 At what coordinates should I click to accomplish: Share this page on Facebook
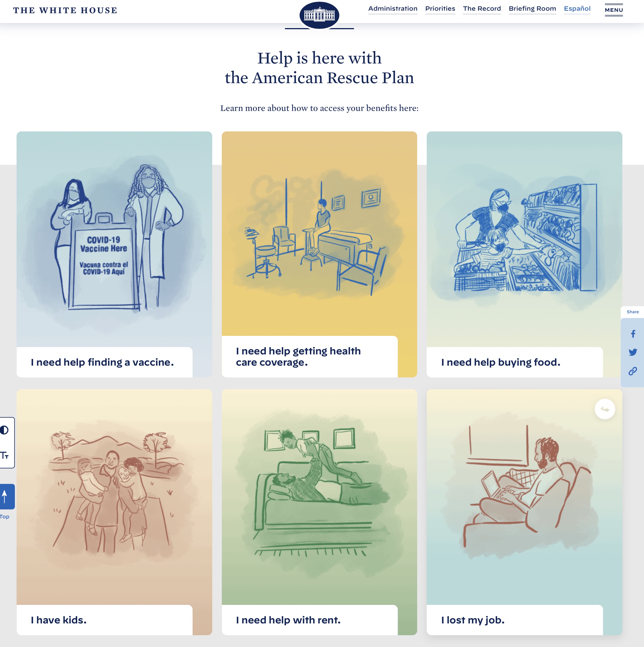coord(632,334)
